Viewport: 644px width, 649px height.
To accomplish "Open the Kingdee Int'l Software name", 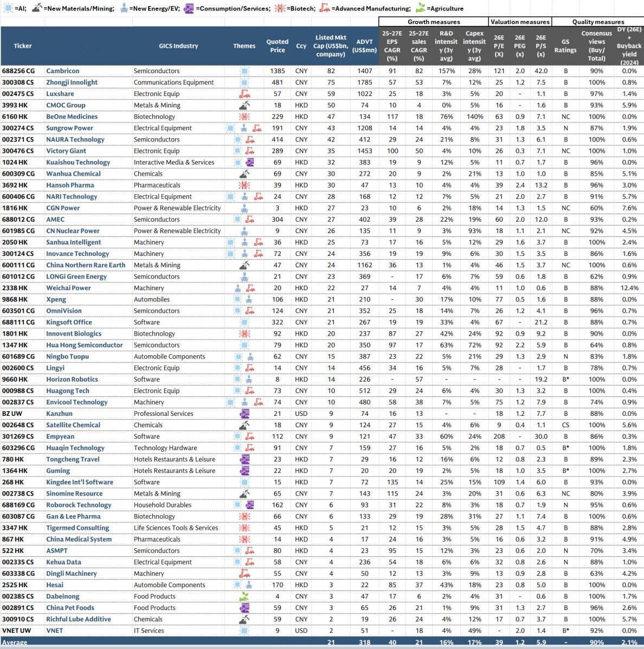I will (x=80, y=482).
